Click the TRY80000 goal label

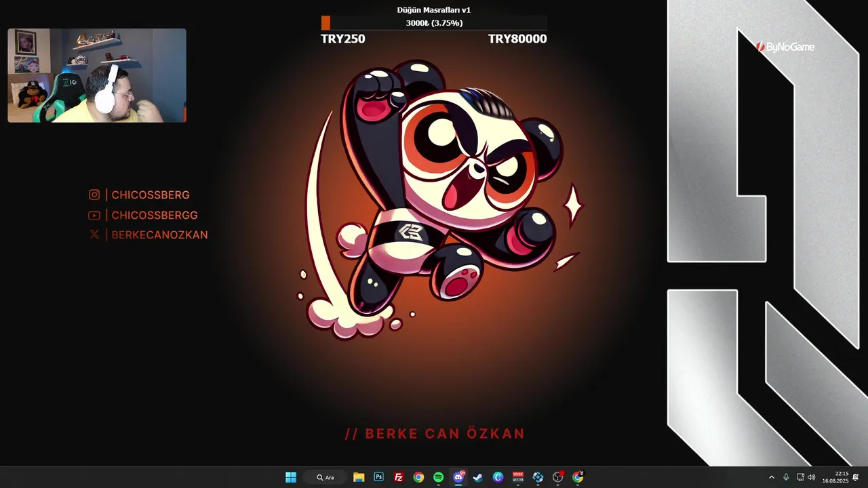pyautogui.click(x=517, y=39)
